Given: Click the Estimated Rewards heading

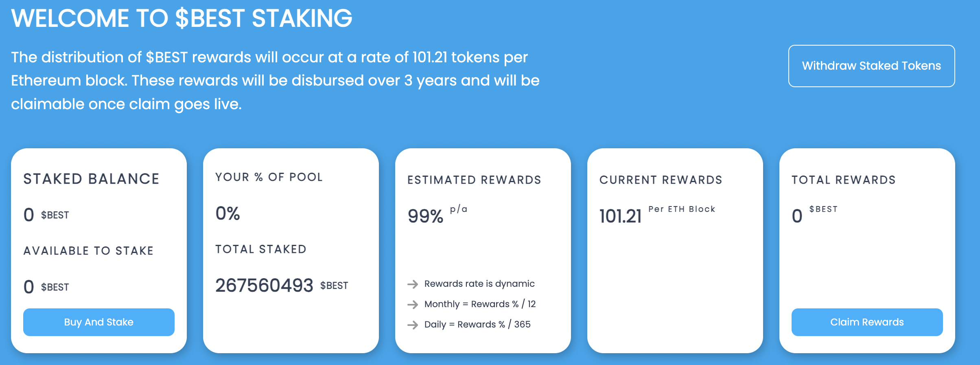Looking at the screenshot, I should tap(474, 180).
